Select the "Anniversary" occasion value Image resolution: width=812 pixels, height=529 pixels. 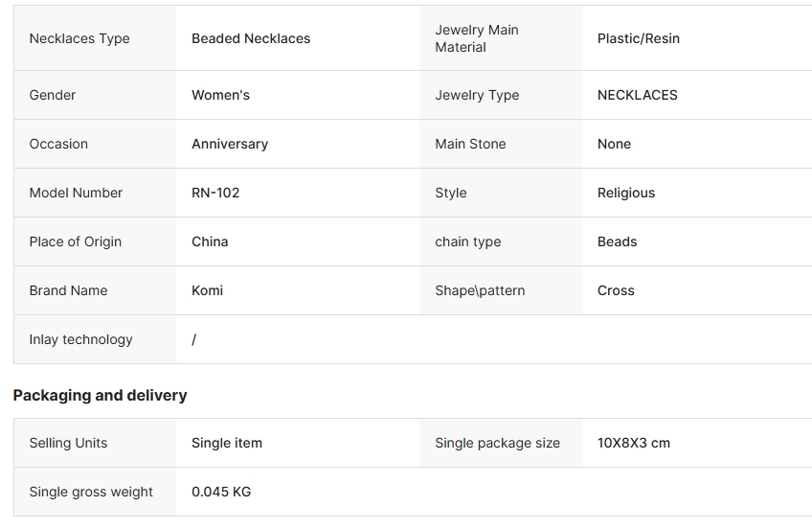[230, 144]
